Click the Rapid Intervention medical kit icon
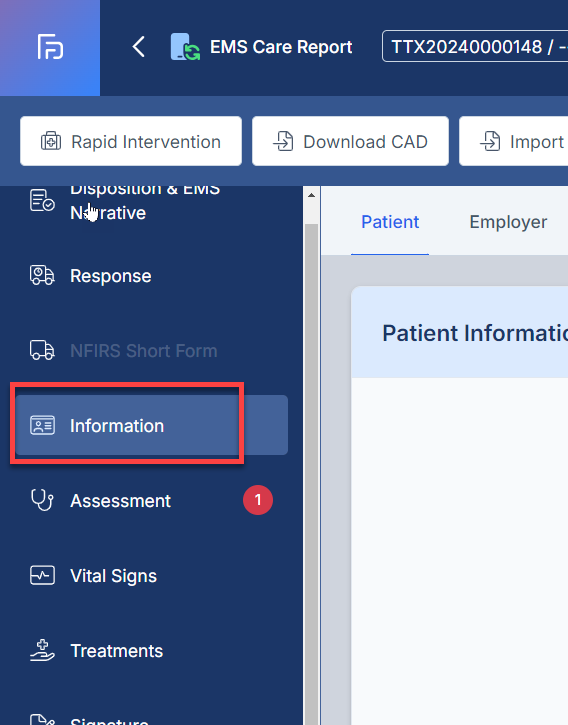568x725 pixels. coord(51,141)
